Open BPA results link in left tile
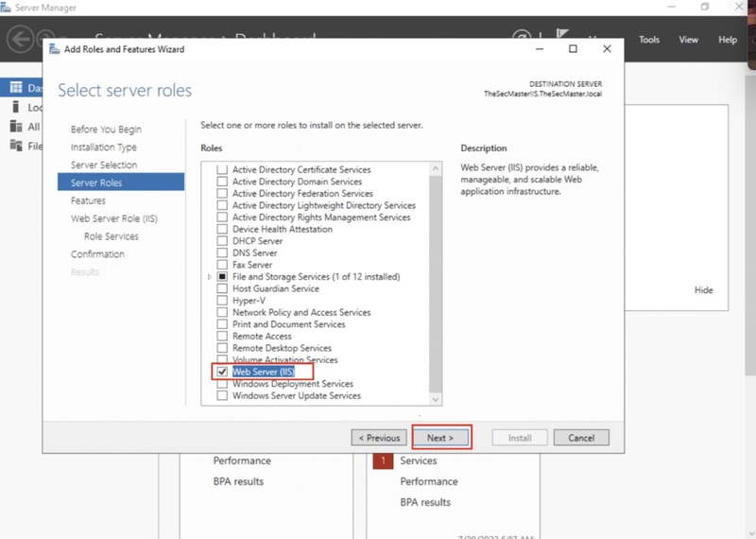Image resolution: width=756 pixels, height=539 pixels. [238, 481]
